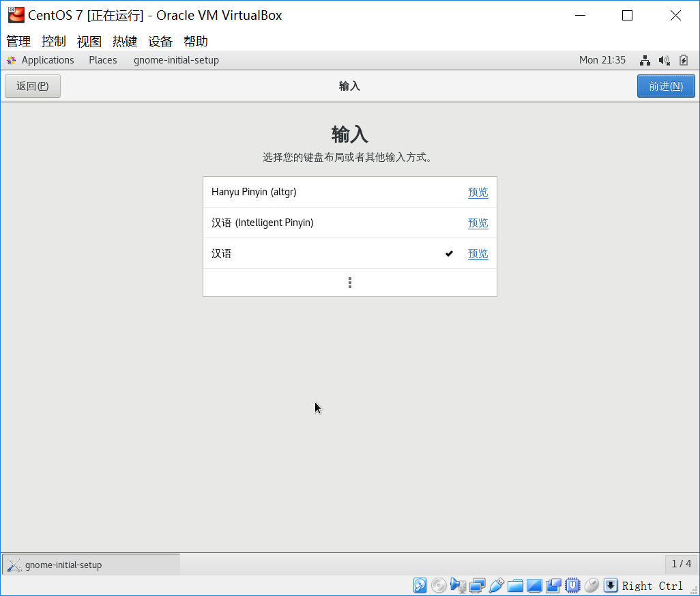Open the VirtualBox hard disk activity icon
Image resolution: width=700 pixels, height=596 pixels.
(x=420, y=585)
